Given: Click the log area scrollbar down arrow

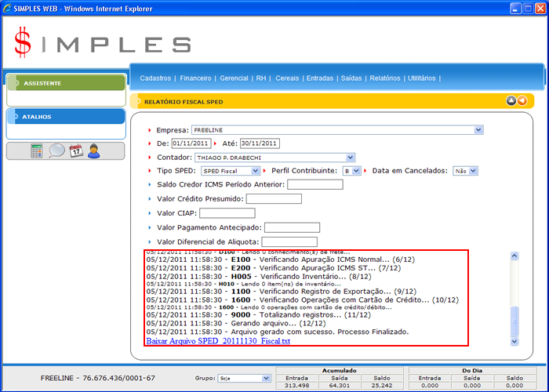Looking at the screenshot, I should click(x=514, y=341).
